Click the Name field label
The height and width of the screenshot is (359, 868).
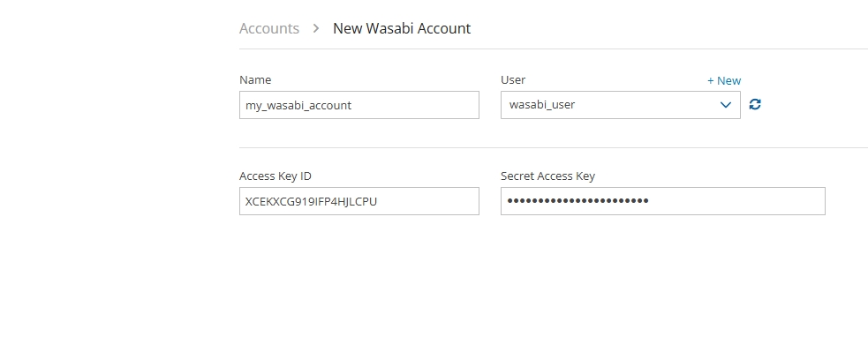pyautogui.click(x=255, y=79)
